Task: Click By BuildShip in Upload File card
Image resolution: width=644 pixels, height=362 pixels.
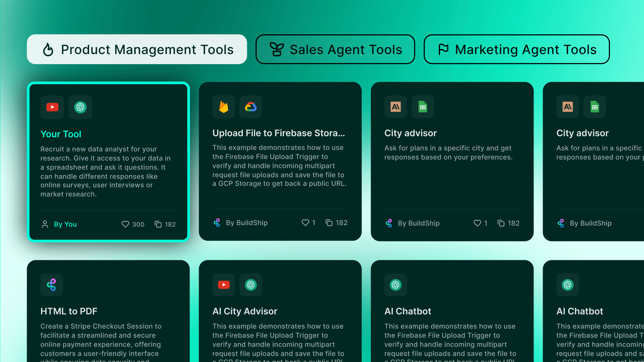Action: pos(247,223)
